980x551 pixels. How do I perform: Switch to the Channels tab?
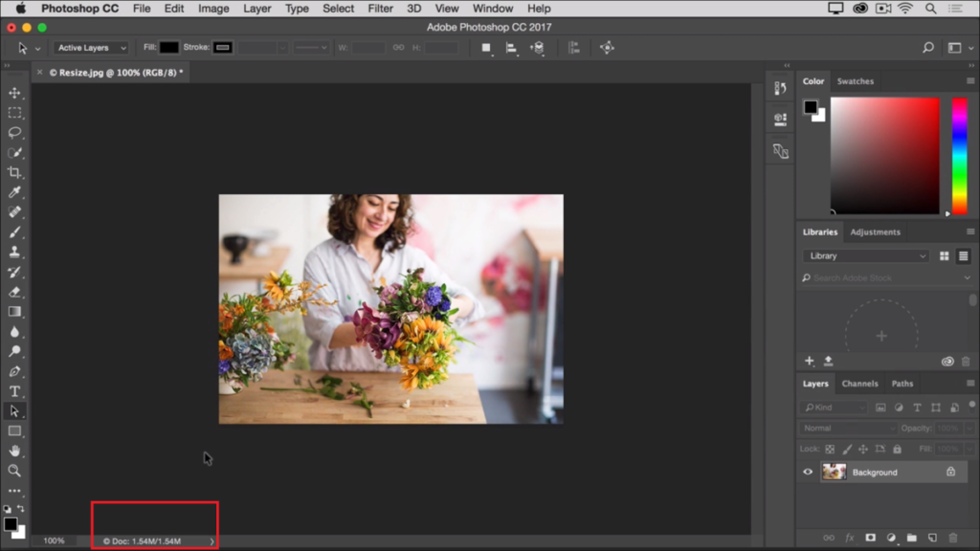(x=859, y=384)
